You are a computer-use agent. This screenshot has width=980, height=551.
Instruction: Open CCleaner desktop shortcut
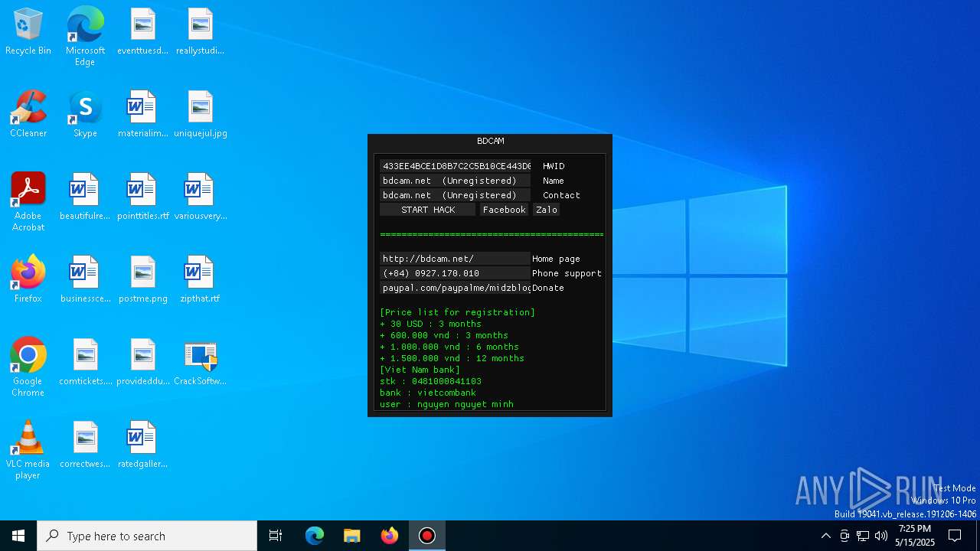(28, 115)
